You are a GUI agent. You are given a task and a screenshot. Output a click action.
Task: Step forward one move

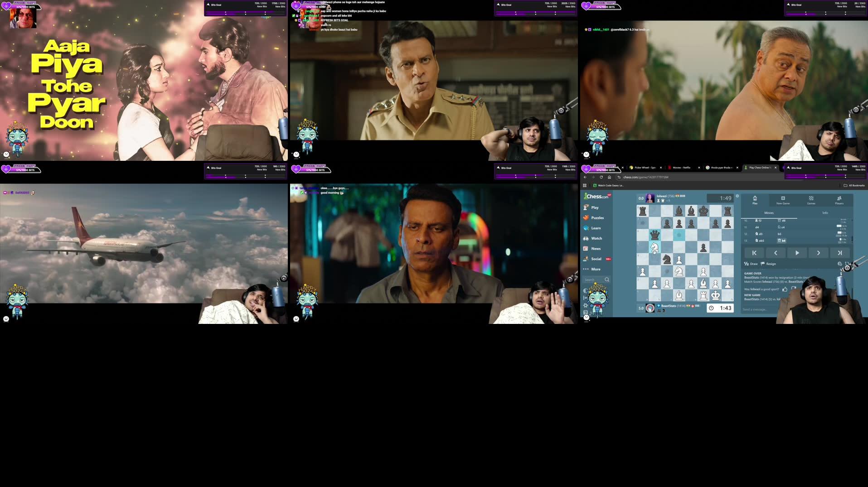[818, 253]
